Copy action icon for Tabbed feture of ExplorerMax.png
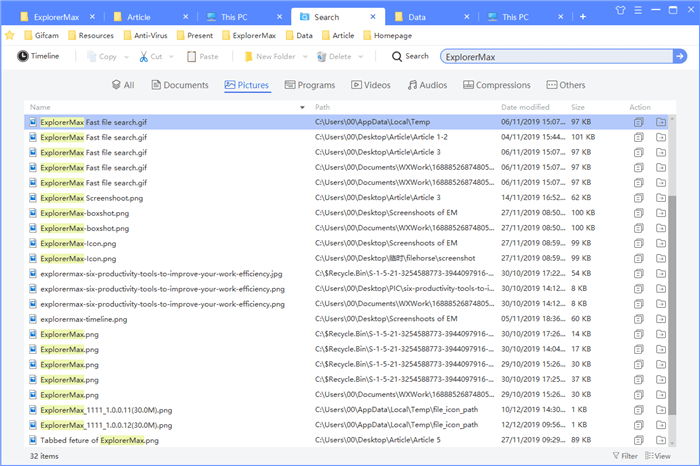 coord(639,440)
